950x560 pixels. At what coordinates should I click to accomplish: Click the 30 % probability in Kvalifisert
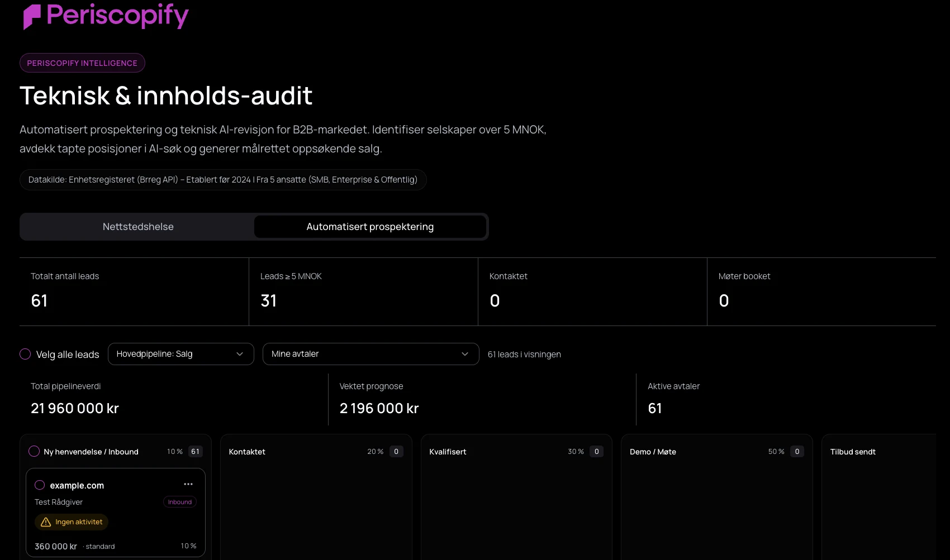pos(576,452)
